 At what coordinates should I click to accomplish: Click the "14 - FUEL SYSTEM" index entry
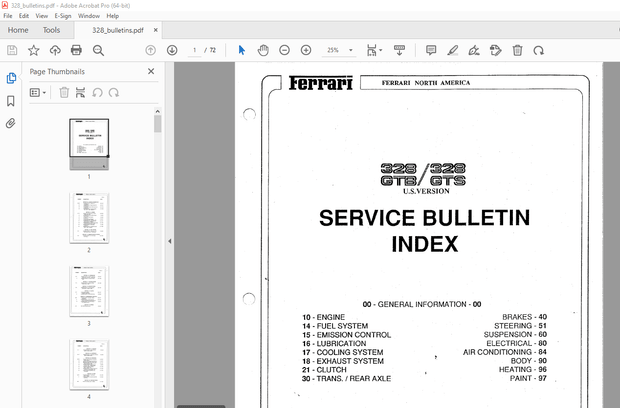pyautogui.click(x=335, y=326)
